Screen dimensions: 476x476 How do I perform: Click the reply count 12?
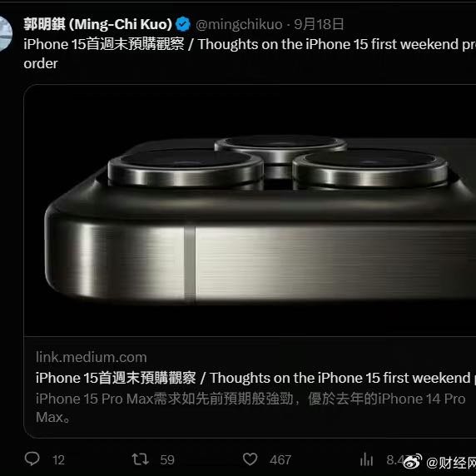click(58, 460)
